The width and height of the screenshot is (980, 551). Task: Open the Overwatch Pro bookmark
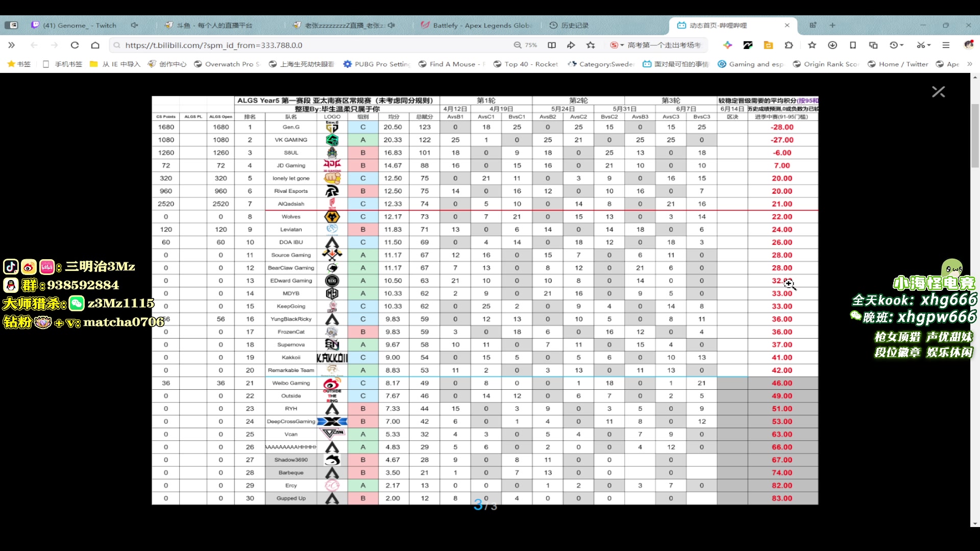pos(227,64)
